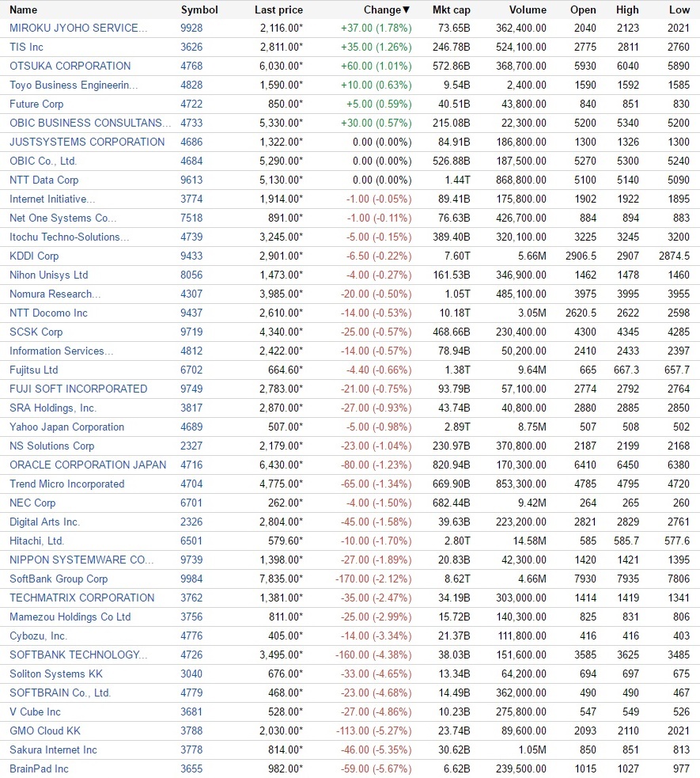
Task: Open FUJI SOFT INCORPORATED link
Action: click(78, 389)
